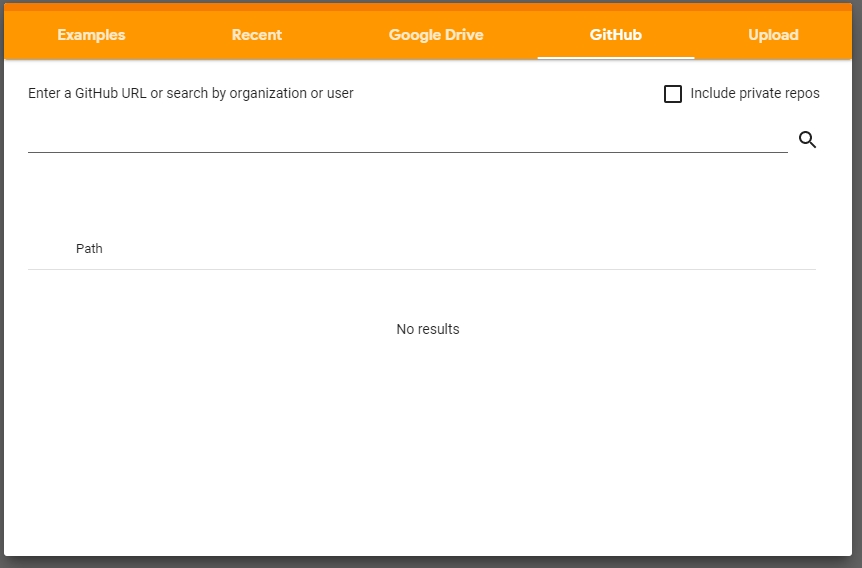Click the dark backdrop below the dialog

[x=430, y=562]
